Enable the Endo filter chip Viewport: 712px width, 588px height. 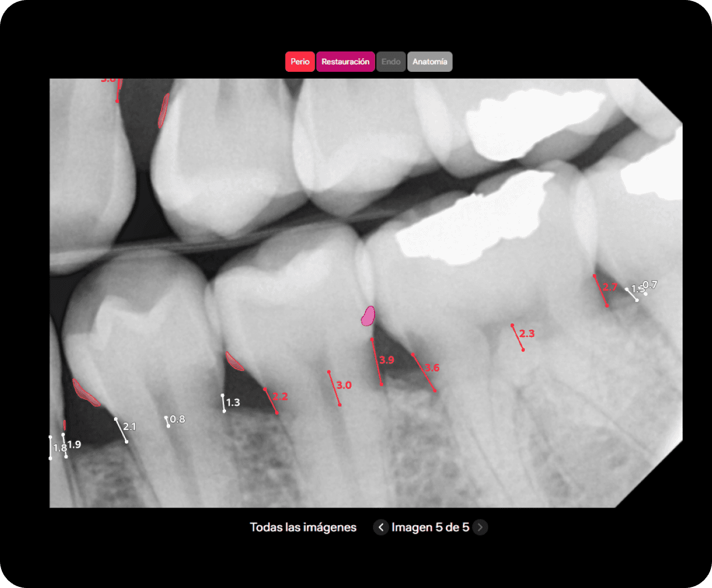tap(390, 62)
